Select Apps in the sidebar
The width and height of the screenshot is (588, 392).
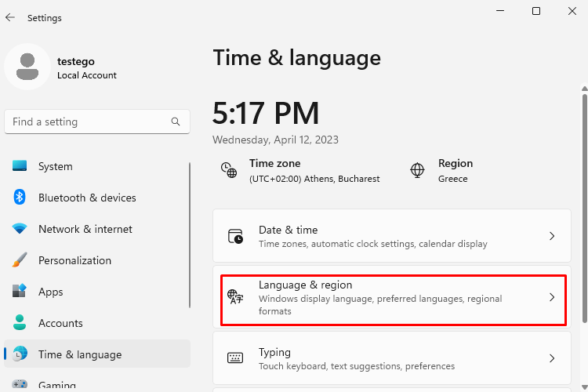96,292
